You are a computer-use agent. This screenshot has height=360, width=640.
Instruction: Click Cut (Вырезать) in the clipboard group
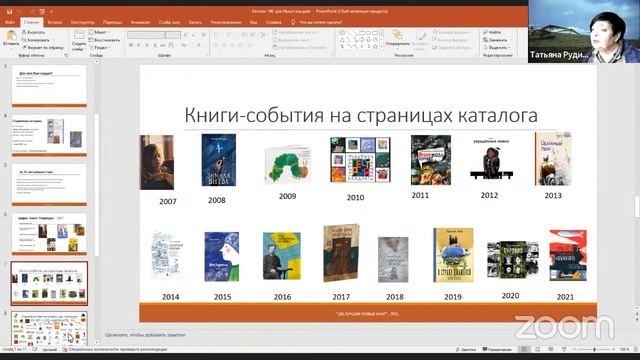[x=34, y=32]
